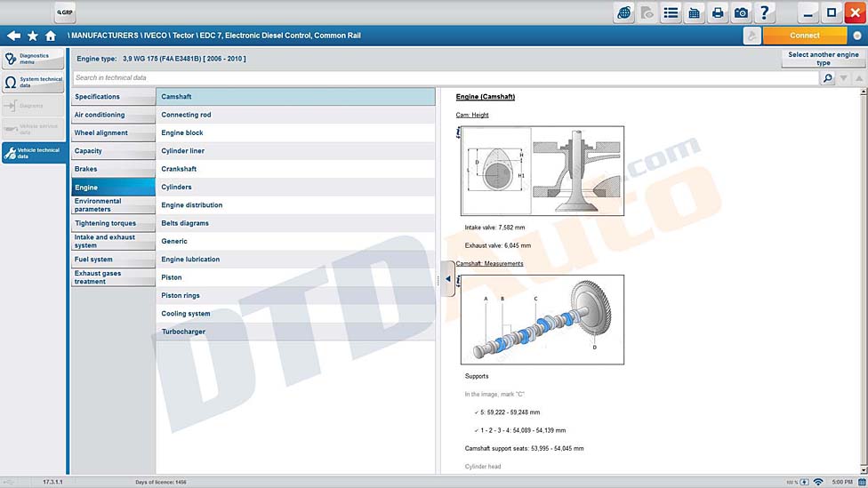Select the Specifications category

pos(114,97)
